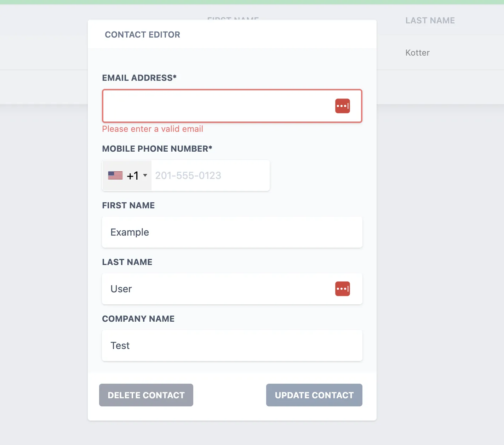Click the Last Name table column header

(x=430, y=21)
